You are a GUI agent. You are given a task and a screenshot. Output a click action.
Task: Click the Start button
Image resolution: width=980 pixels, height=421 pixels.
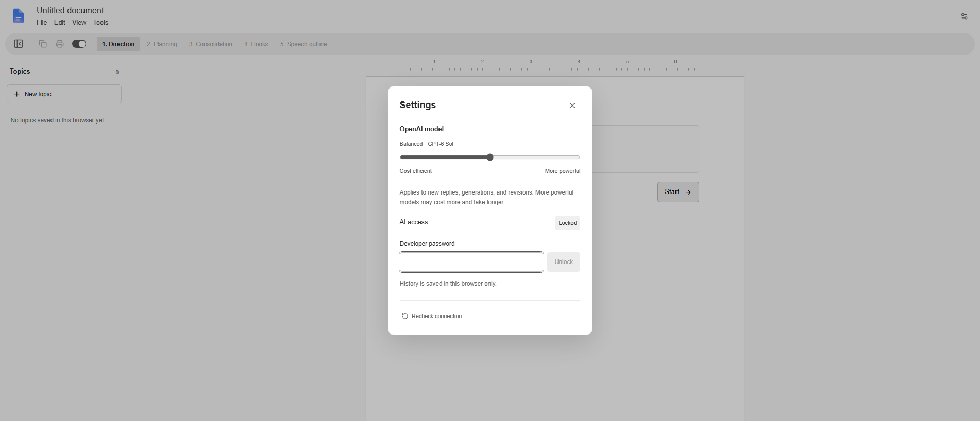click(x=678, y=192)
